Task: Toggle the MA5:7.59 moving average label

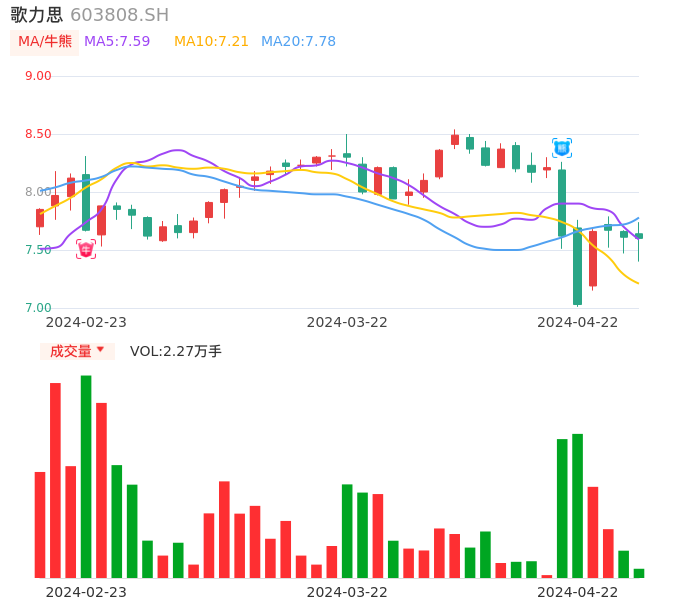Action: [x=117, y=42]
